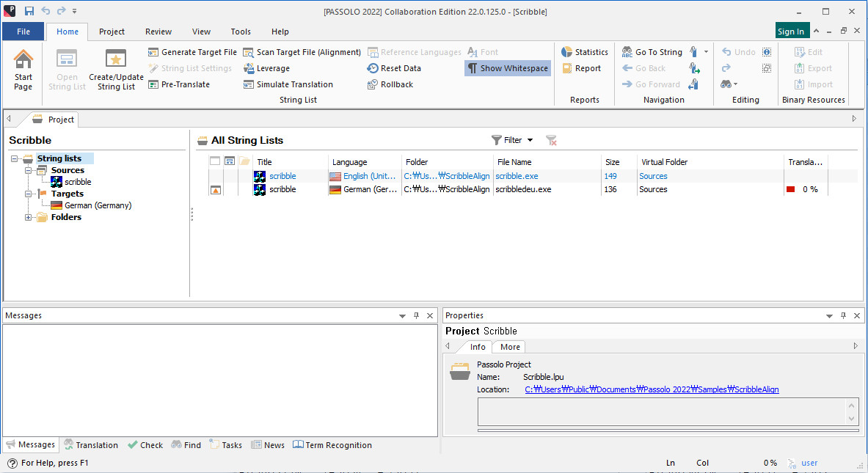Click the scribble.exe file name
The height and width of the screenshot is (473, 868).
tap(517, 176)
